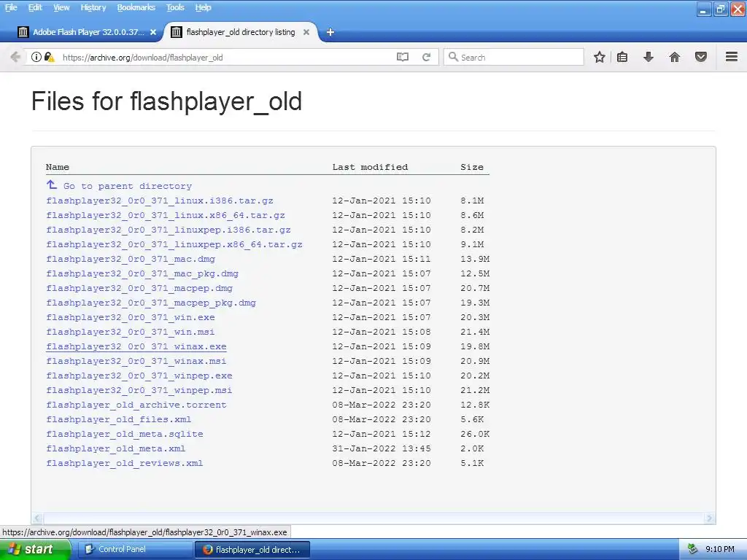Viewport: 747px width, 560px height.
Task: Click size value 13.9M
Action: pos(475,259)
